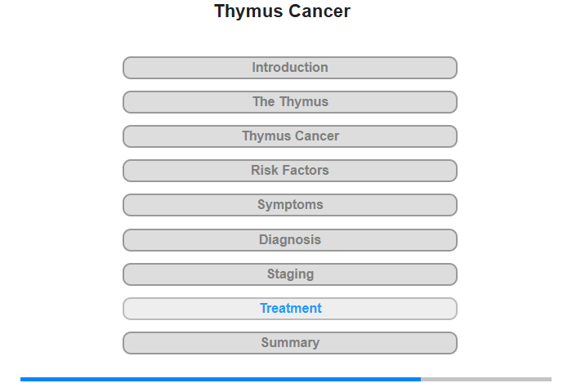572x392 pixels.
Task: Open the Staging section
Action: (290, 274)
